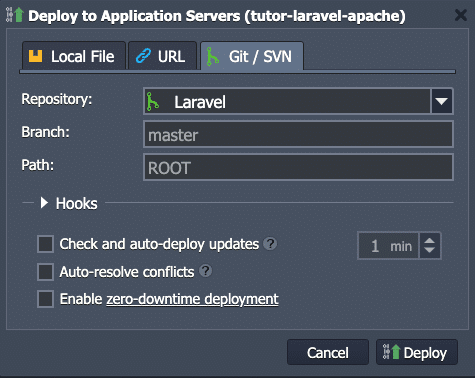Open the Repository dropdown arrow
The image size is (475, 378).
(442, 101)
